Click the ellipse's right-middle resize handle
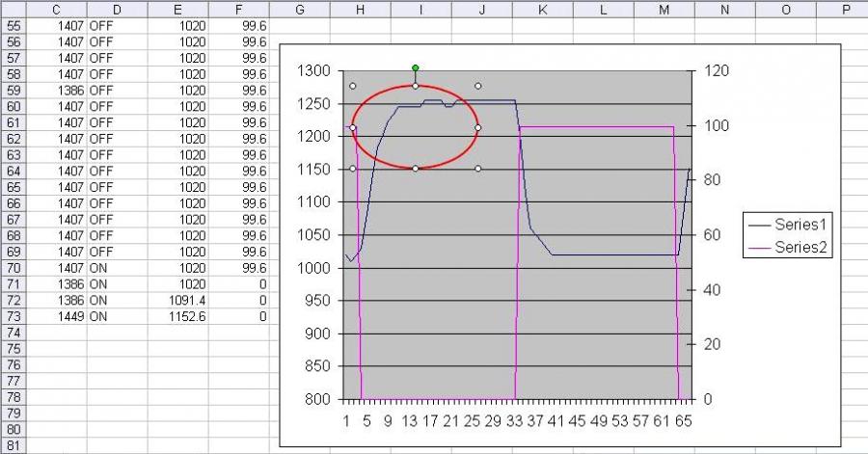 [478, 127]
